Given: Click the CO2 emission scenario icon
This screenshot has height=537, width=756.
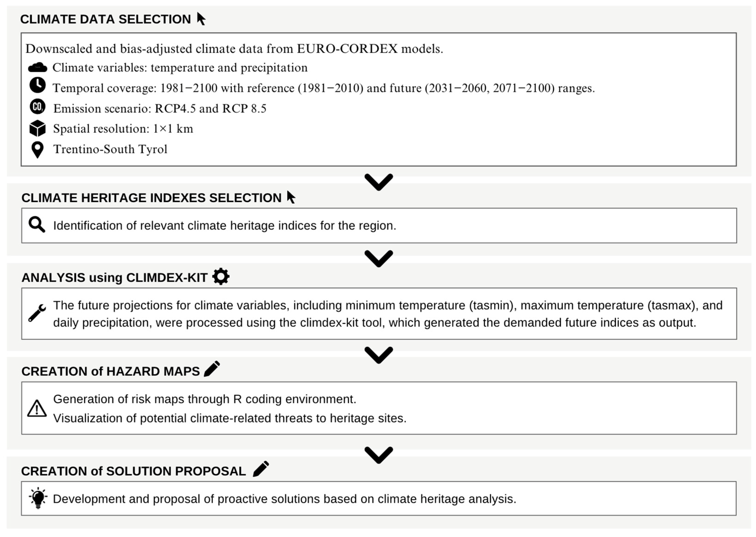Looking at the screenshot, I should (x=37, y=107).
